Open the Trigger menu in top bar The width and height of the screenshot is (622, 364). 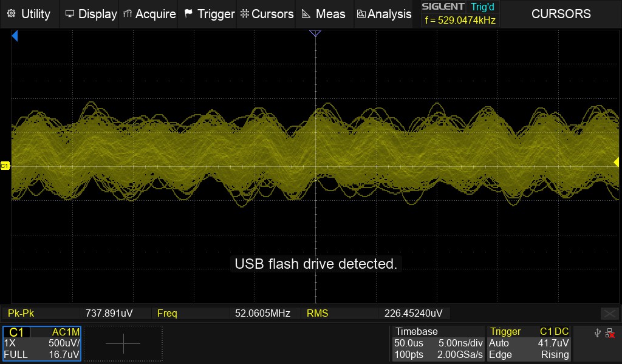209,14
